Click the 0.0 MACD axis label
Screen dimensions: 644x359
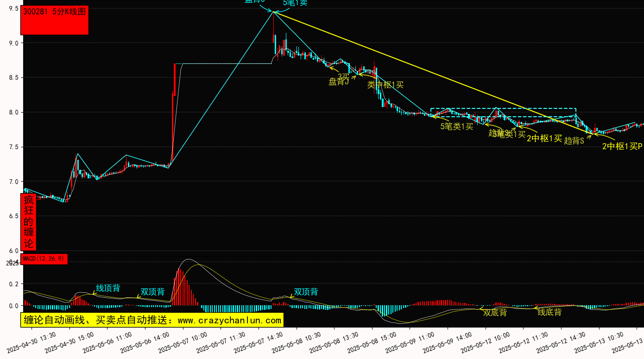tap(13, 306)
